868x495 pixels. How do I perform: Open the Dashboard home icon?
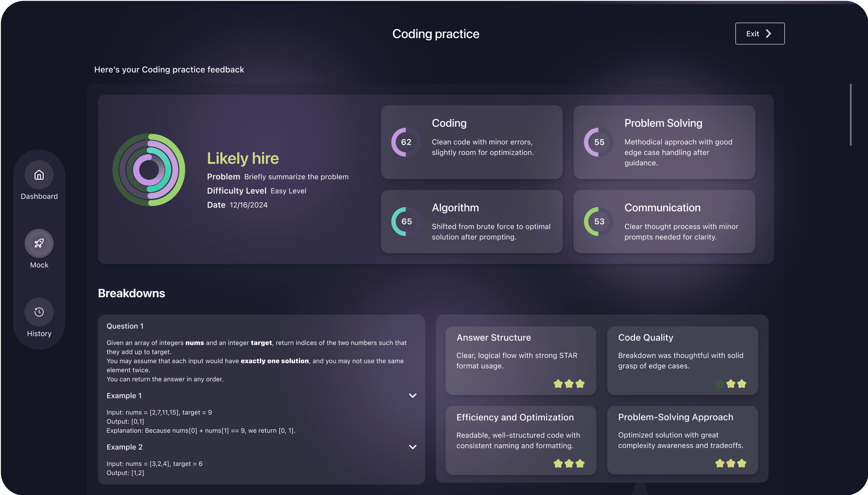(39, 175)
